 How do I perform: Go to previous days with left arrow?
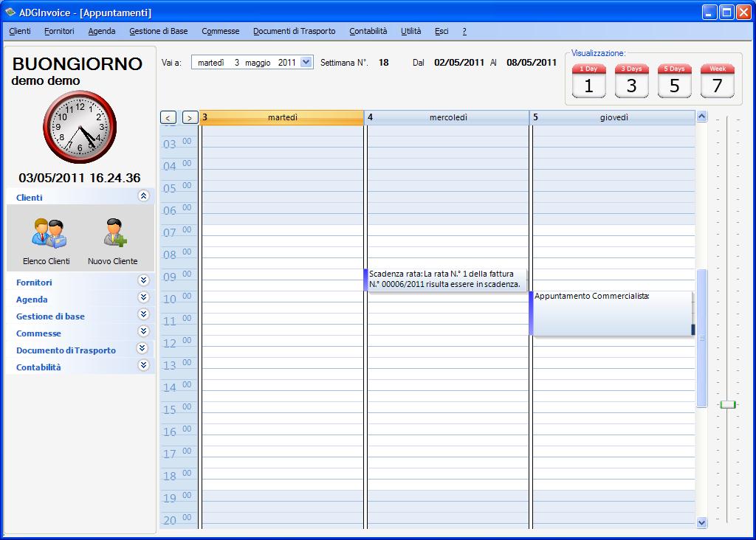[x=168, y=117]
